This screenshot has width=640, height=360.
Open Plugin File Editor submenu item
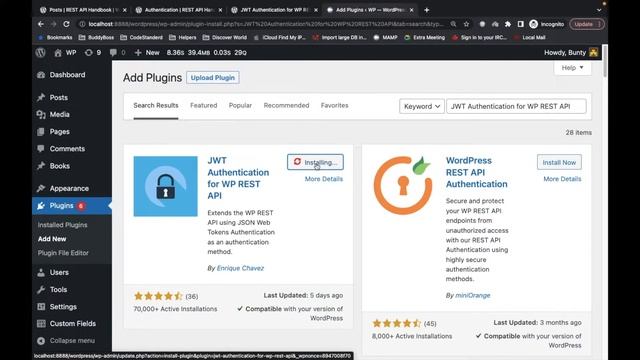click(63, 253)
